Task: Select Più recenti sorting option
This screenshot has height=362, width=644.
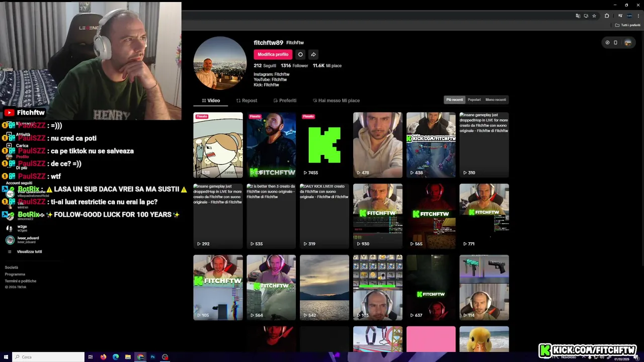Action: (454, 100)
